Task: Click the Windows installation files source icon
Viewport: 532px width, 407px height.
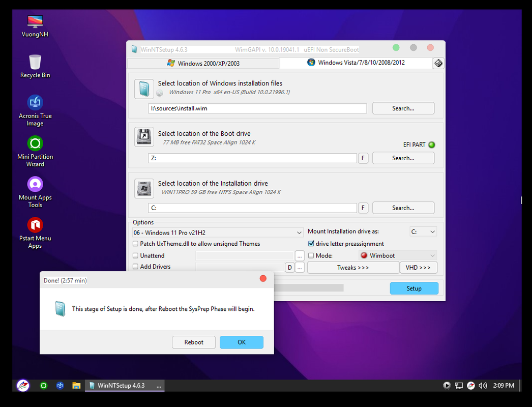Action: 144,89
